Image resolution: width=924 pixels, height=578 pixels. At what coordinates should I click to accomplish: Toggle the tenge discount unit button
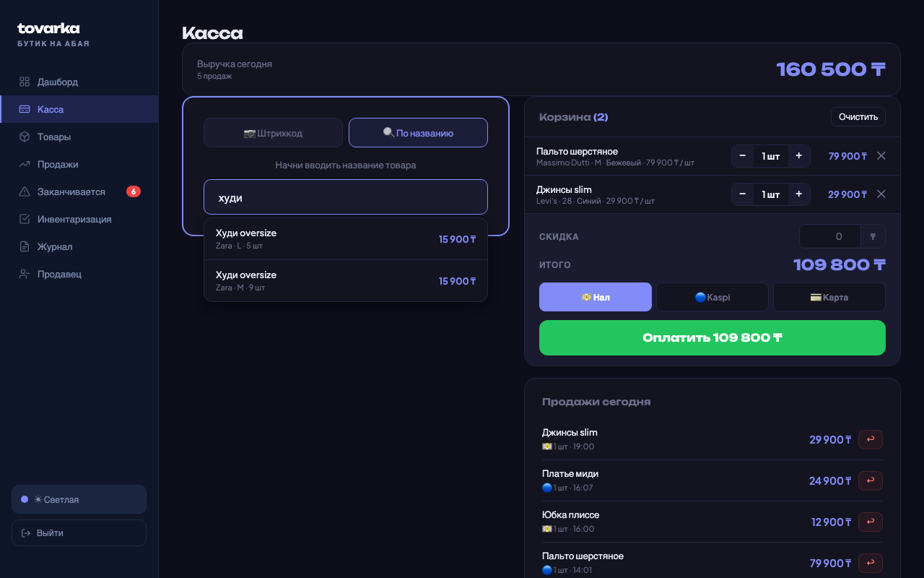coord(873,236)
